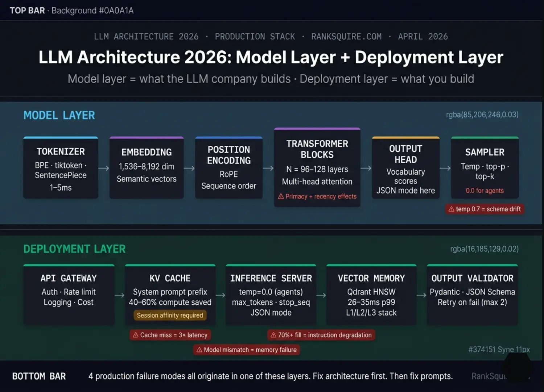Screen dimensions: 544x392
Task: Click warning icon in 70%+ fill badge
Action: [x=273, y=335]
